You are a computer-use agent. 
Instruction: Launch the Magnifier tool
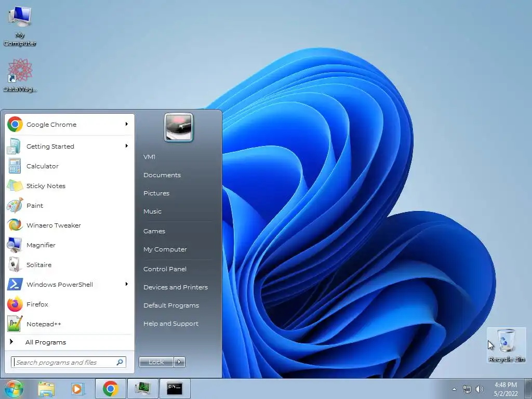click(70, 245)
